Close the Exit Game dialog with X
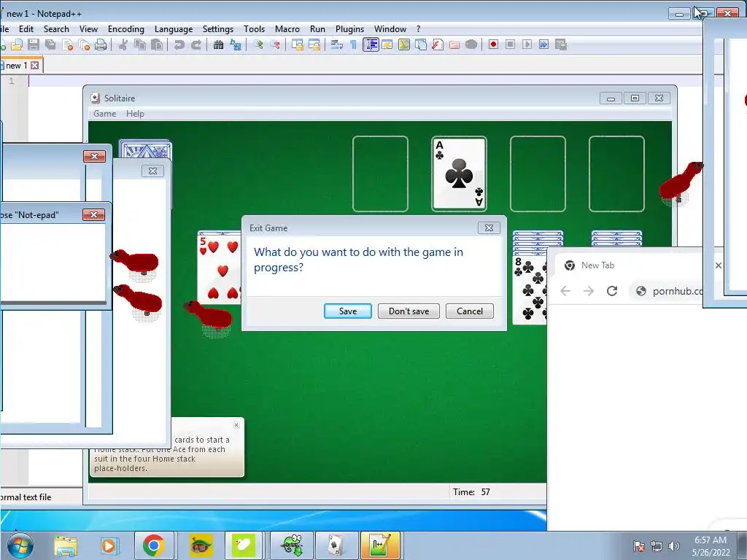 click(489, 228)
